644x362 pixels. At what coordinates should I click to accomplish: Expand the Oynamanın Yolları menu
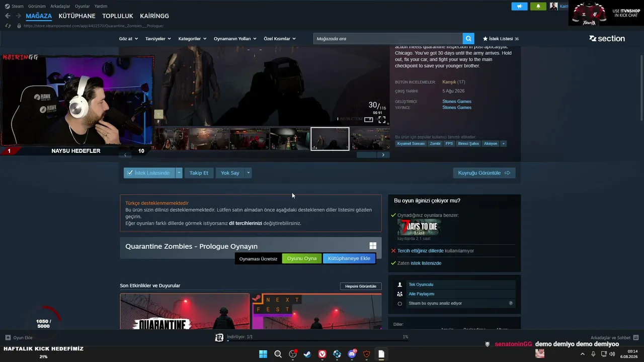point(235,39)
